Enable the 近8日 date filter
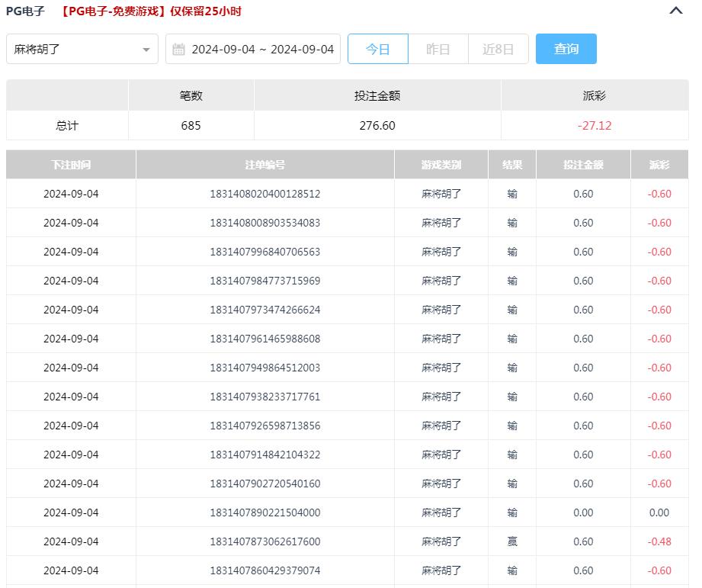The width and height of the screenshot is (702, 588). tap(498, 48)
